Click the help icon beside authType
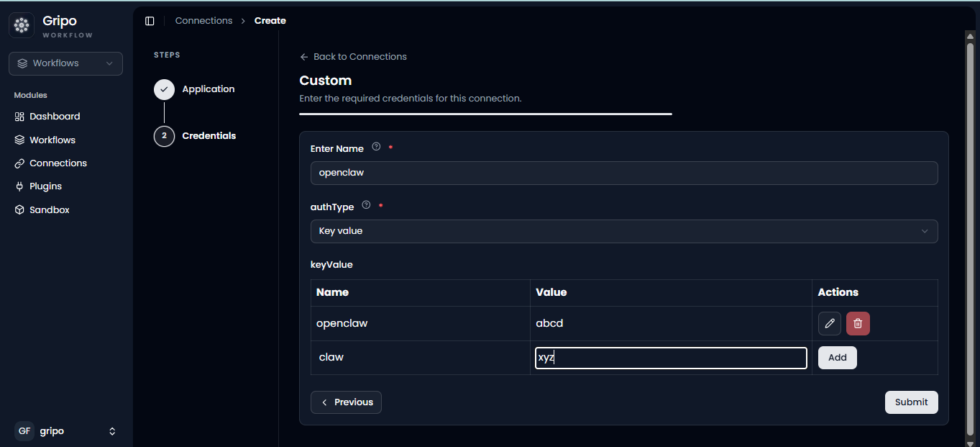The image size is (980, 447). point(367,205)
